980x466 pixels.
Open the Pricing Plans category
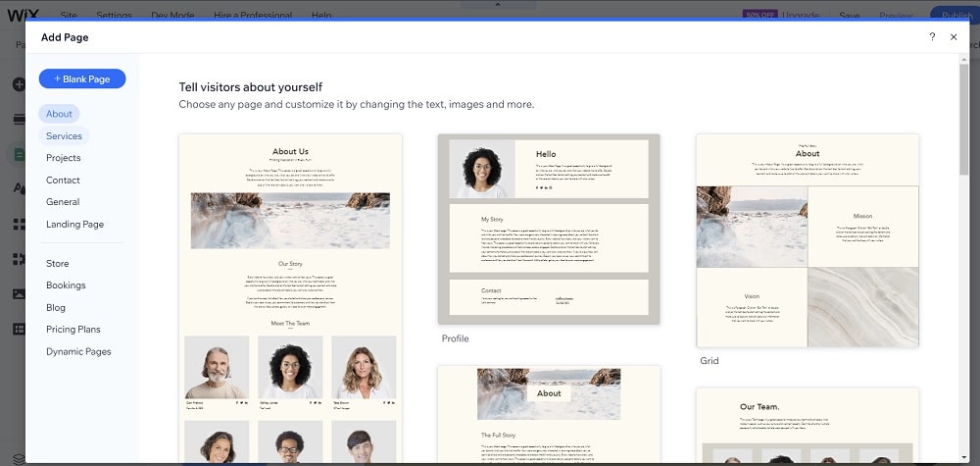coord(73,329)
